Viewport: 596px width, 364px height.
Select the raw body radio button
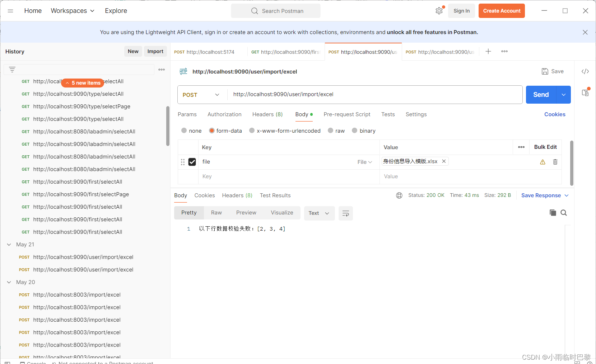click(x=330, y=131)
